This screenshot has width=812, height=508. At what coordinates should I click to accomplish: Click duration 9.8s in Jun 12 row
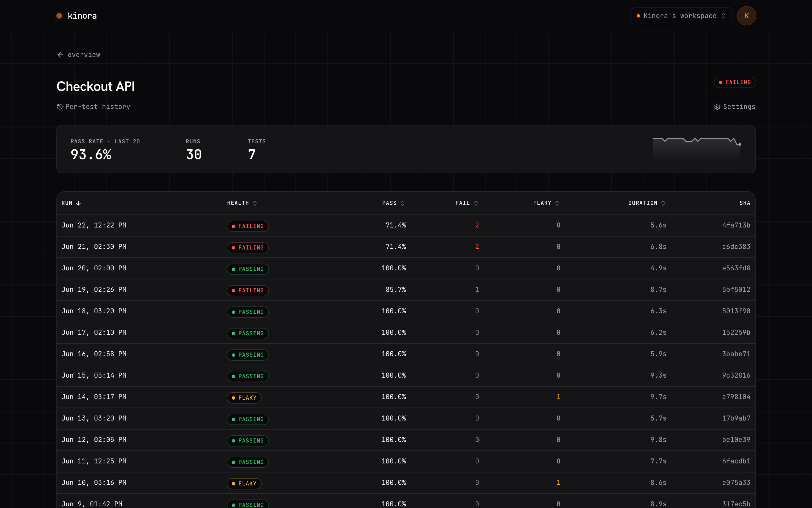[658, 439]
